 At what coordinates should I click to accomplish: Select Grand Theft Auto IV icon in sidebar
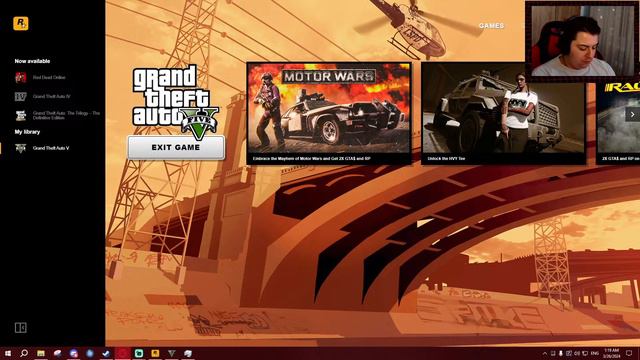[x=21, y=96]
